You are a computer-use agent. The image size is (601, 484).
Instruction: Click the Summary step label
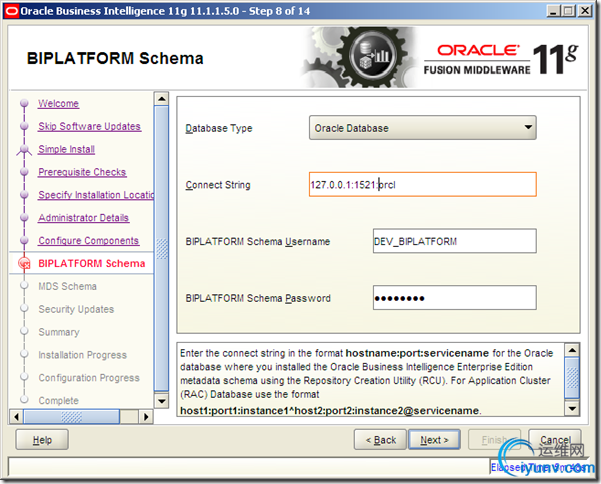(x=59, y=332)
